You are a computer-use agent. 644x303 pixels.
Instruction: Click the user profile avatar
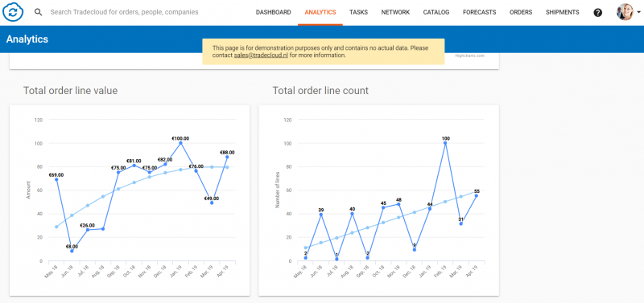(625, 12)
